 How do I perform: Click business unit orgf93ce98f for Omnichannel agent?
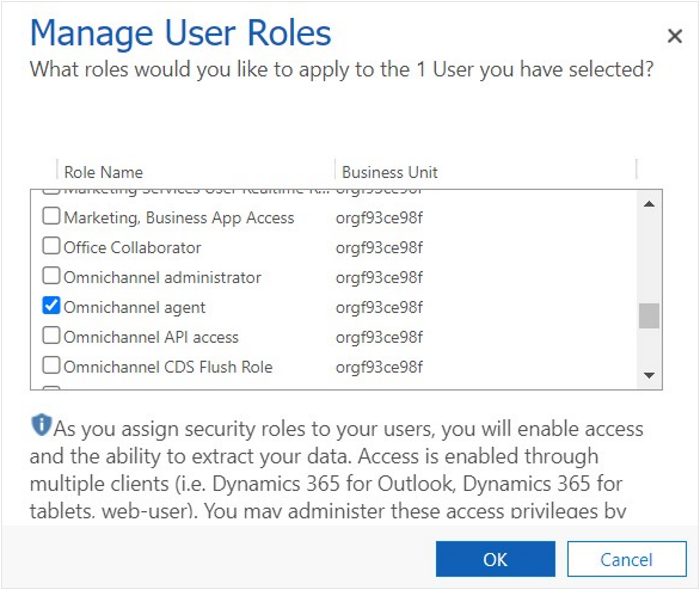pyautogui.click(x=379, y=307)
